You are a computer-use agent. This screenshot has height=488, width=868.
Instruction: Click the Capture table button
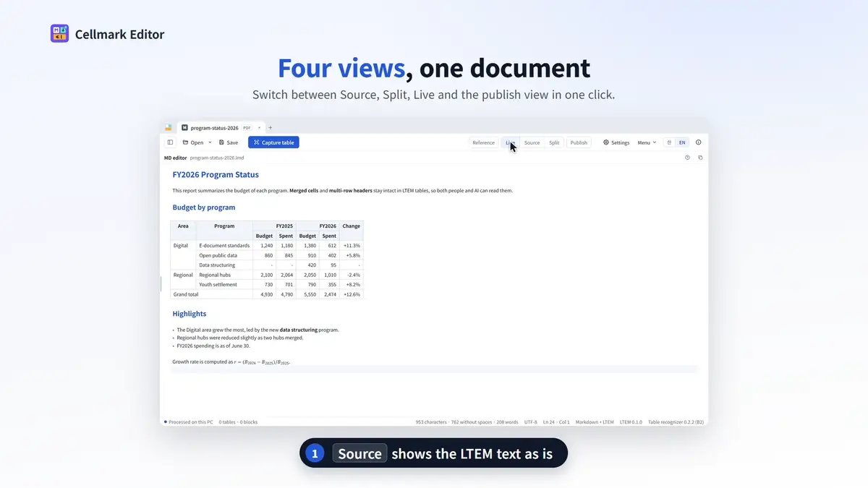[273, 142]
